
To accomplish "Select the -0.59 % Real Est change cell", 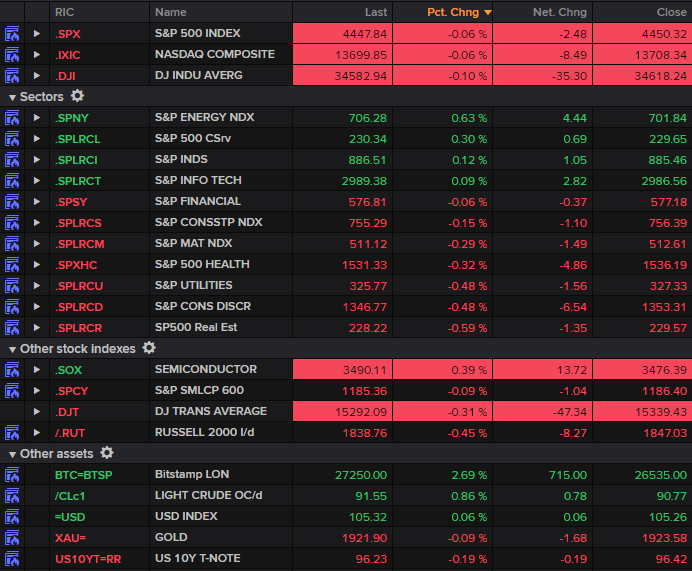I will [x=443, y=328].
